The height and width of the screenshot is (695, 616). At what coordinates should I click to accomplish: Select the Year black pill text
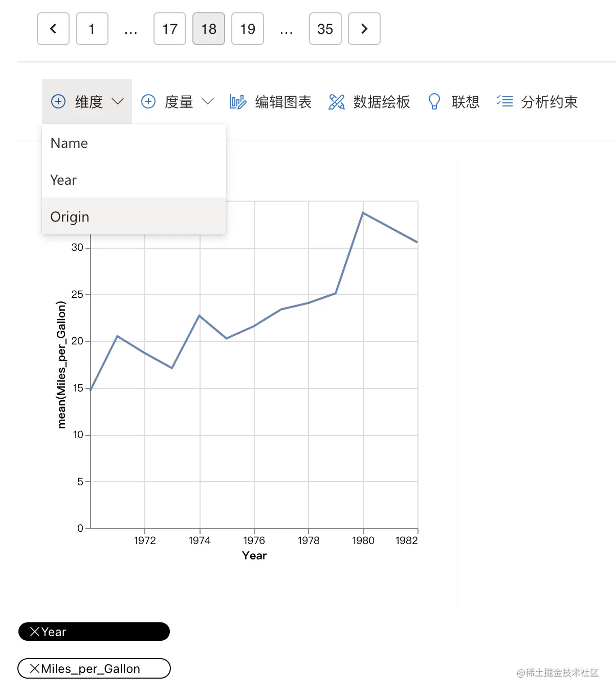(54, 632)
